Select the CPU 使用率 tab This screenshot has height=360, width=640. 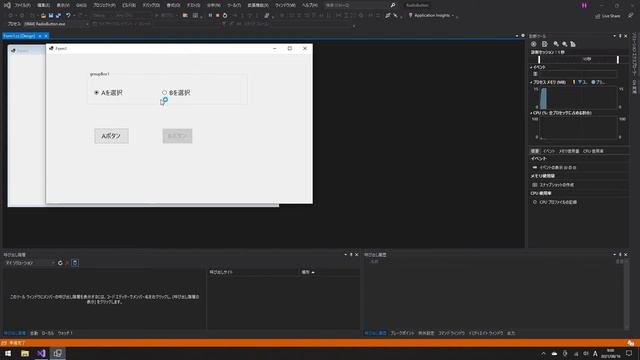(x=593, y=151)
